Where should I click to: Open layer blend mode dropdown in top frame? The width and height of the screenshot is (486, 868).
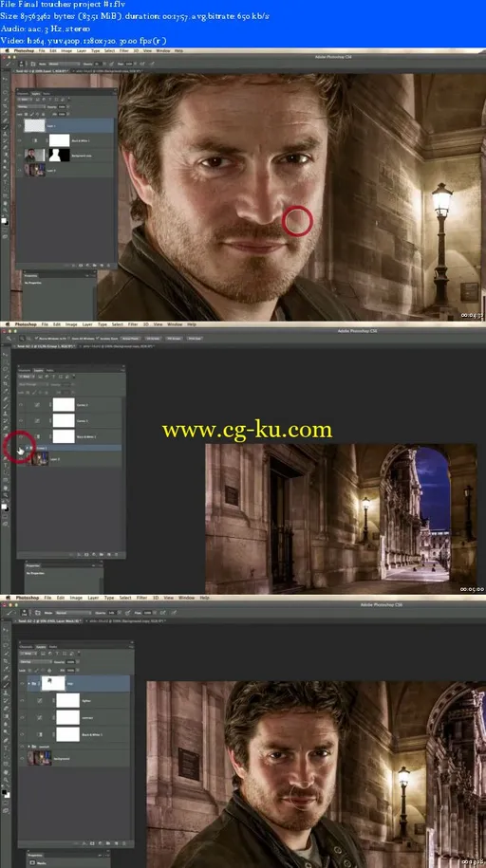[x=31, y=107]
